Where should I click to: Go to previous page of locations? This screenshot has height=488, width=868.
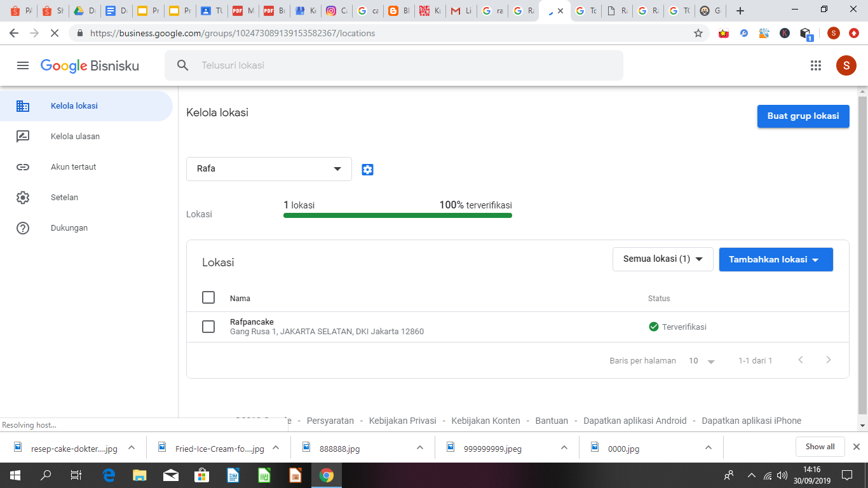801,360
